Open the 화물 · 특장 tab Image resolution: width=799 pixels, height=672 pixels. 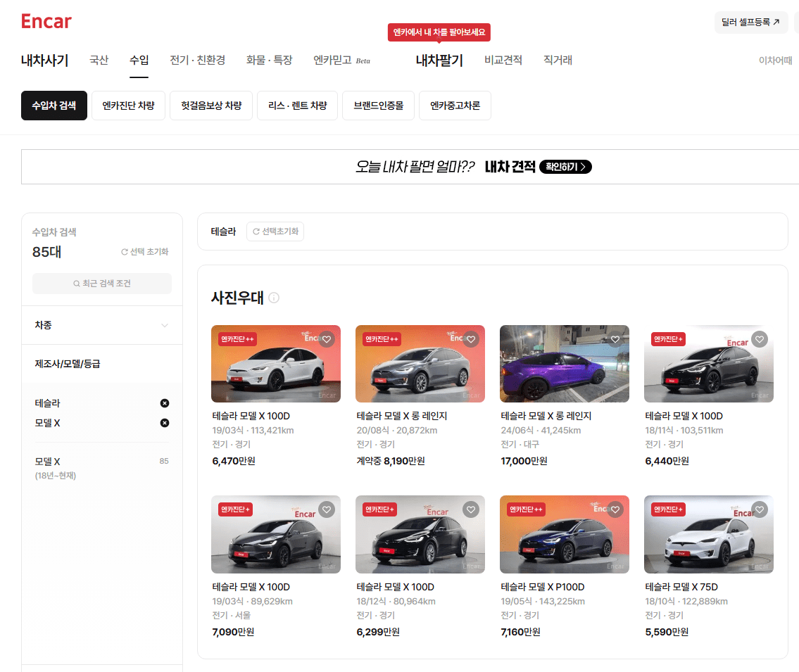pos(269,60)
